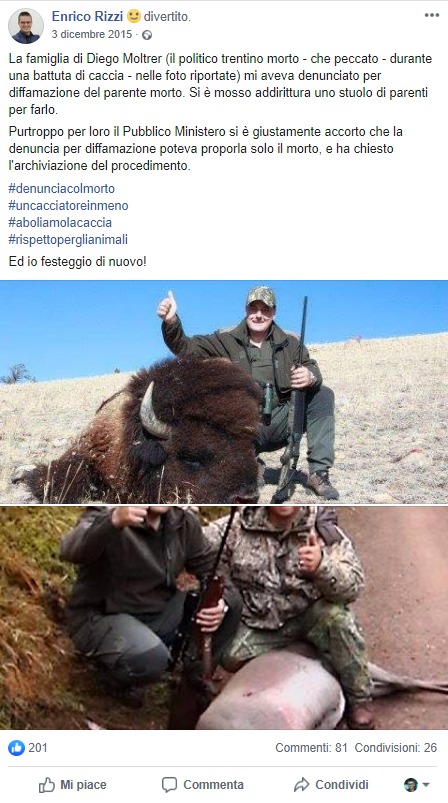This screenshot has height=803, width=448.
Task: Click the public audience globe icon
Action: 147,35
